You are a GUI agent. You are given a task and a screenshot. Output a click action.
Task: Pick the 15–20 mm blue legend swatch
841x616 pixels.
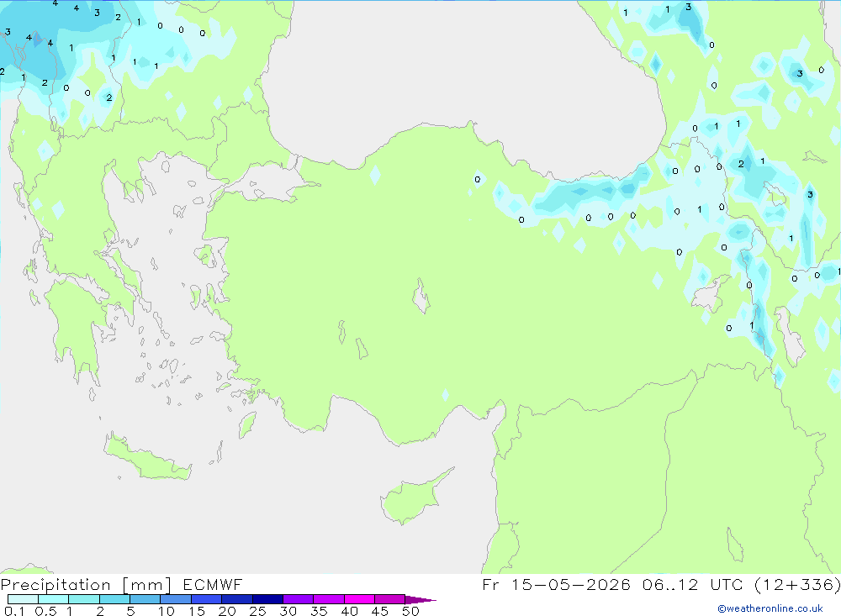(207, 599)
